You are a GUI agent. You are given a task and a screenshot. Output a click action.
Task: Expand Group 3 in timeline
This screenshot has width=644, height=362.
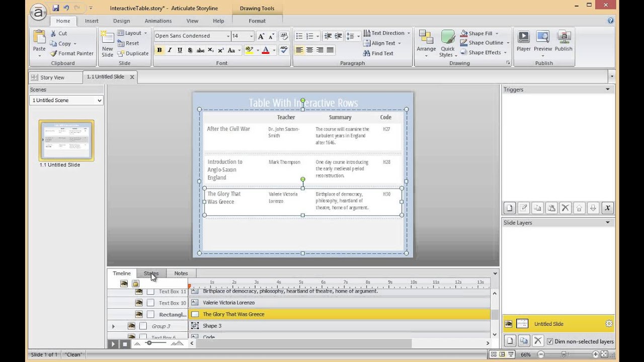[113, 326]
